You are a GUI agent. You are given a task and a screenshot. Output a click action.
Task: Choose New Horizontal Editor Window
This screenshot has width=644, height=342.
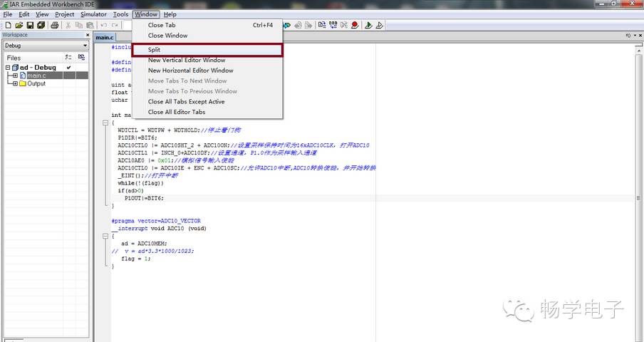[x=207, y=71]
